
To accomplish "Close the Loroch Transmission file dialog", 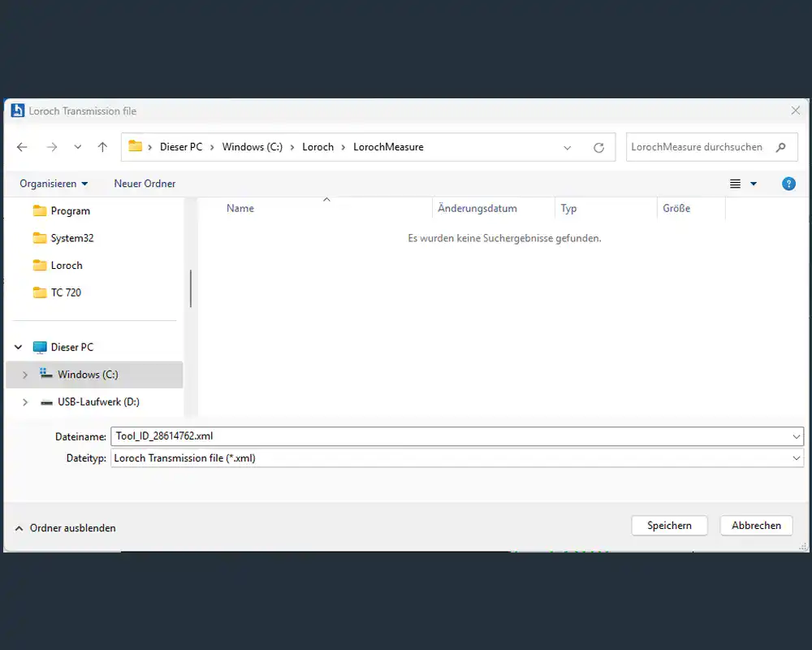I will click(x=796, y=110).
